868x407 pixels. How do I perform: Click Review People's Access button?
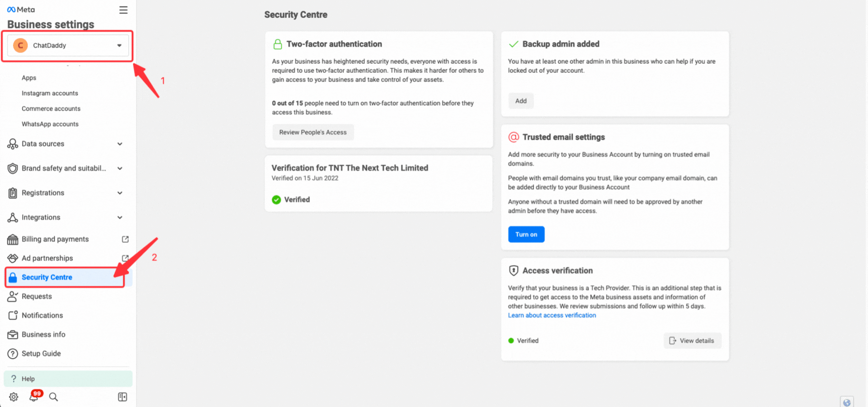(x=313, y=132)
